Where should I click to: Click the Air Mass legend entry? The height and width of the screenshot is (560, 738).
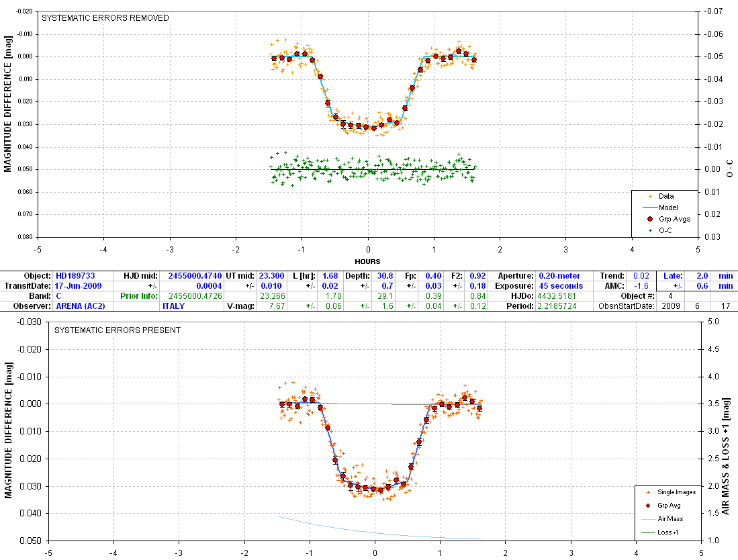pyautogui.click(x=672, y=519)
